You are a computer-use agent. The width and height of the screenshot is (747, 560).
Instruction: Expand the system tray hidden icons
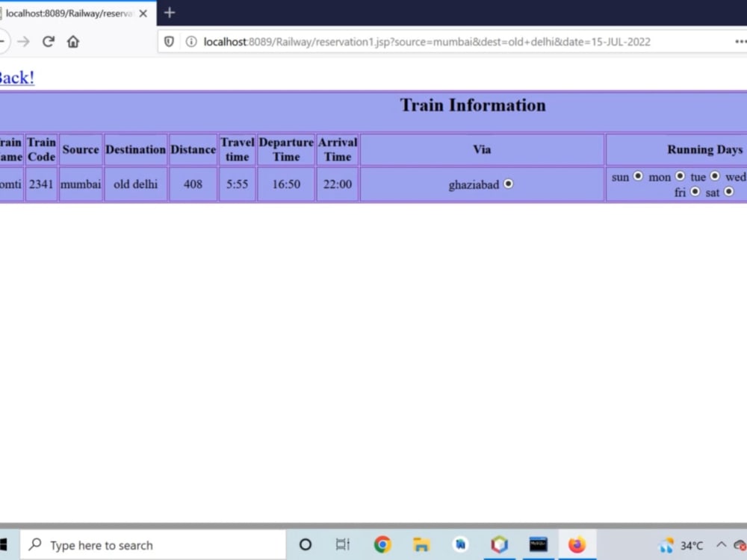[x=721, y=544]
